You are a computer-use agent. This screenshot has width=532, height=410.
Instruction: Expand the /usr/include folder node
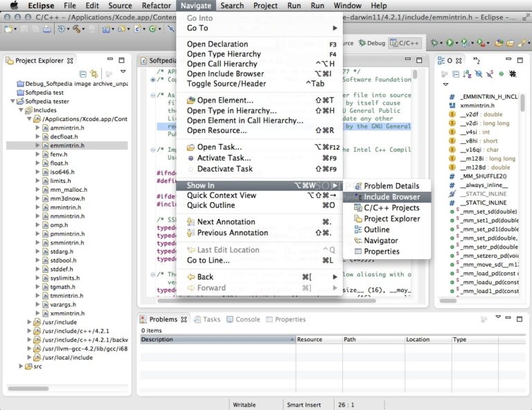(29, 322)
